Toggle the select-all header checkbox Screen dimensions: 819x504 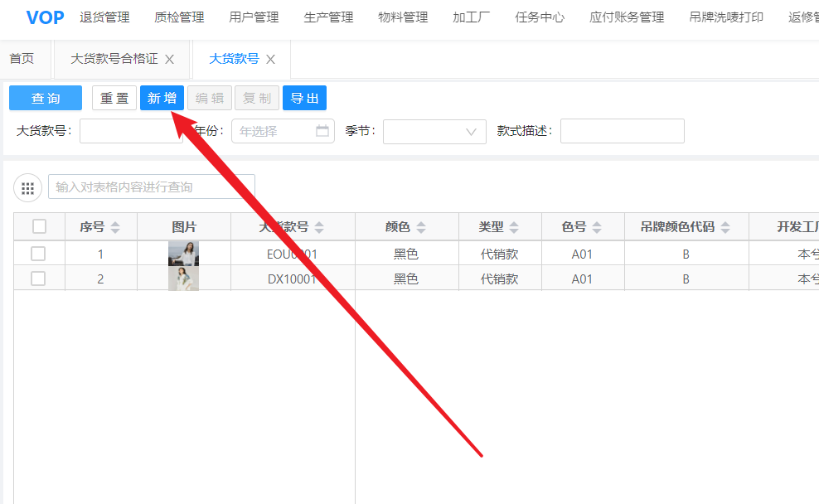tap(39, 226)
